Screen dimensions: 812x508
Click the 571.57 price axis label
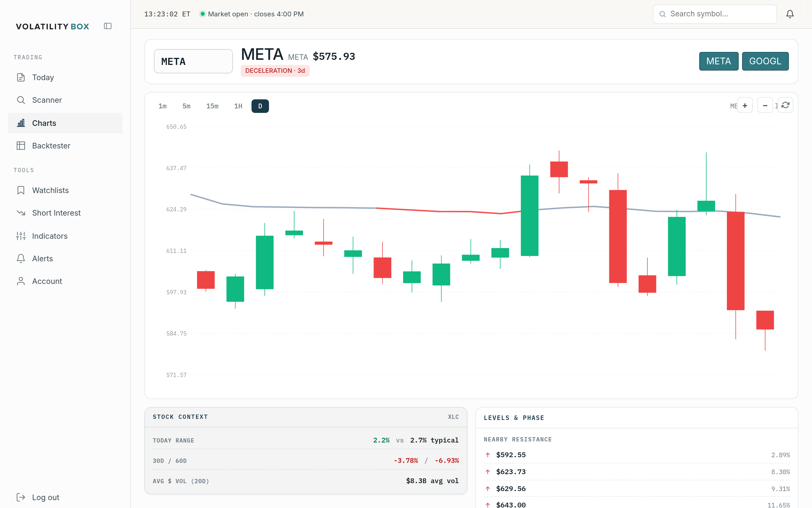pos(176,375)
